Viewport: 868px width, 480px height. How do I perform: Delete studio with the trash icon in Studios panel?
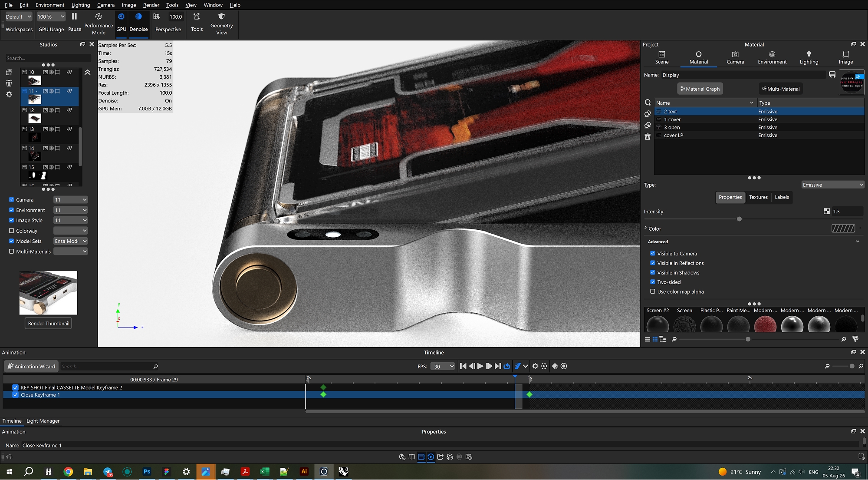pyautogui.click(x=9, y=83)
